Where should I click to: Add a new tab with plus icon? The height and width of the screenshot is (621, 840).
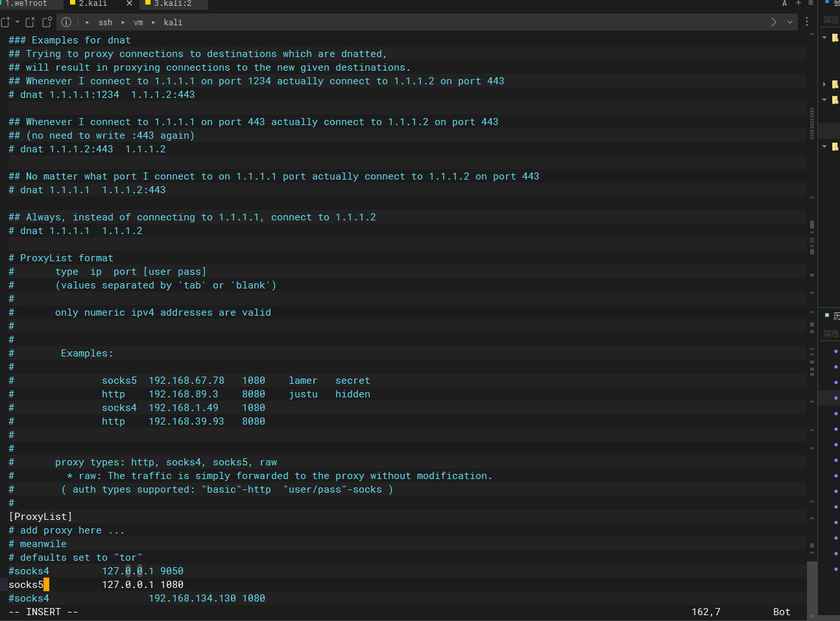click(x=798, y=3)
